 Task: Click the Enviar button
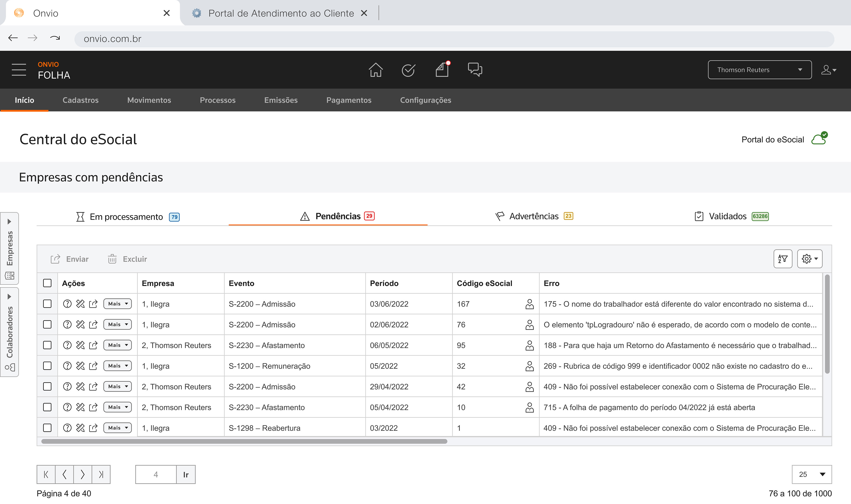[x=70, y=259]
